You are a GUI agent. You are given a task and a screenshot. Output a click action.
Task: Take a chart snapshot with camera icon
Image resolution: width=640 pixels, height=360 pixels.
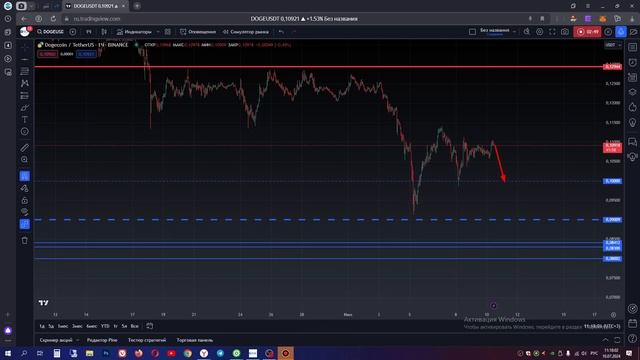point(565,32)
